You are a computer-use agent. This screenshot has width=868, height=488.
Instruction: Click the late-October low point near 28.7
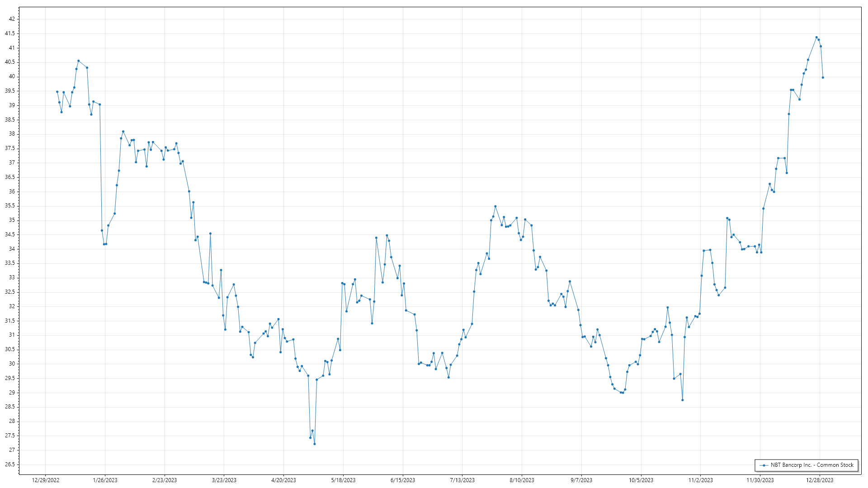point(683,400)
